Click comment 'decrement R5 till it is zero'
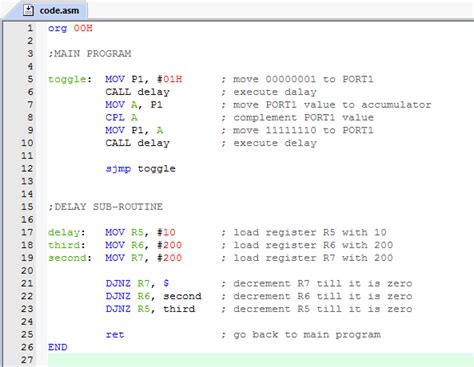This screenshot has height=367, width=474. click(323, 309)
